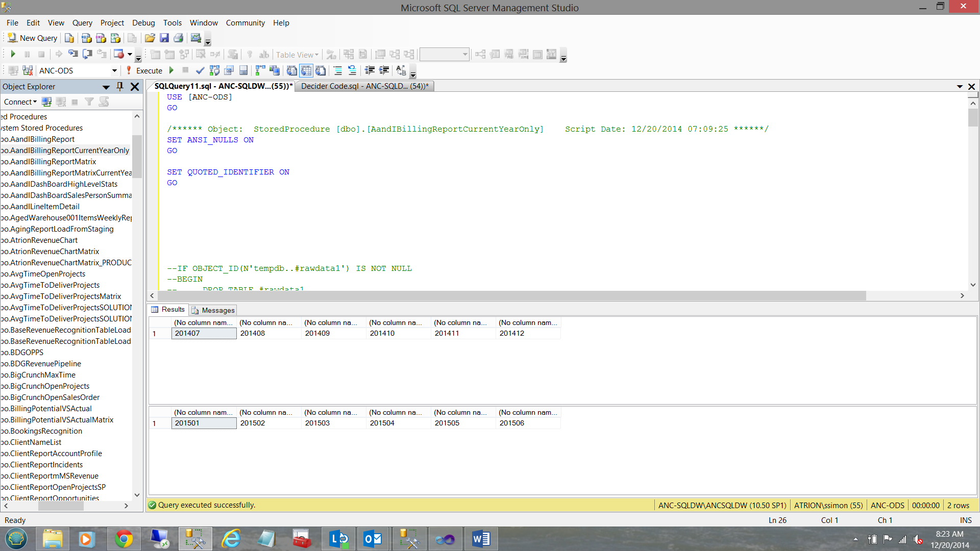Screen dimensions: 980x551
Task: Click the Object Explorer filter icon
Action: pos(89,102)
